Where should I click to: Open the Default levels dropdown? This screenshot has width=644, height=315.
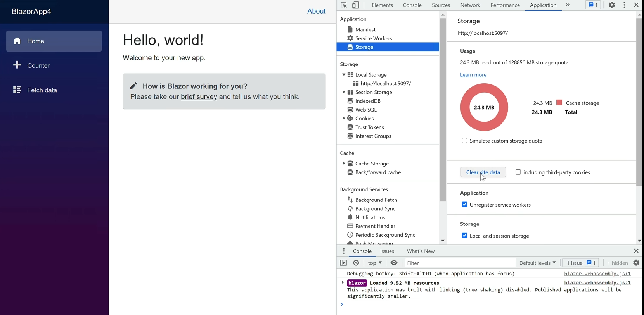click(537, 263)
